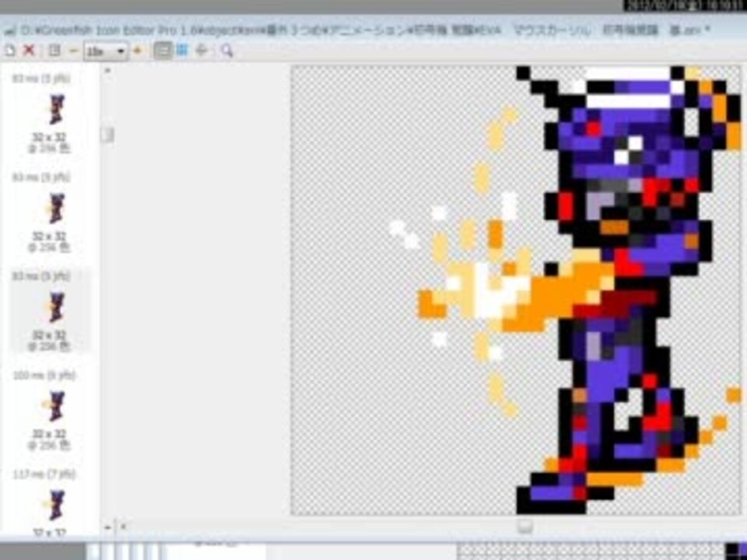Click the frame list vertical scrollbar handle
Screen dimensions: 747x560
107,135
